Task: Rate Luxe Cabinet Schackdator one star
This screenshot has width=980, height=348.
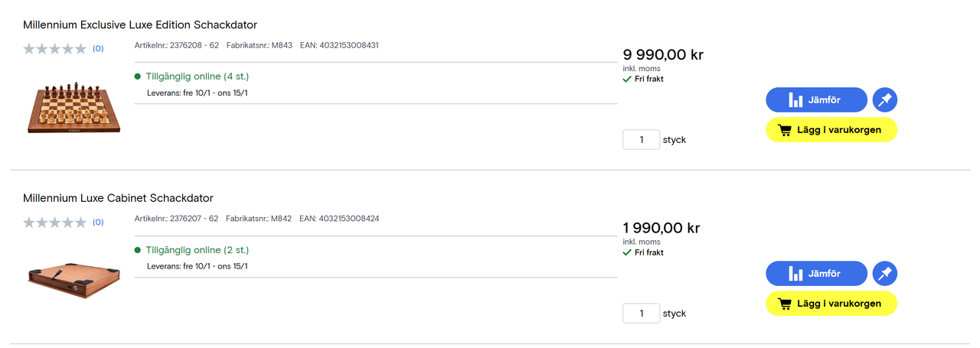Action: tap(29, 223)
